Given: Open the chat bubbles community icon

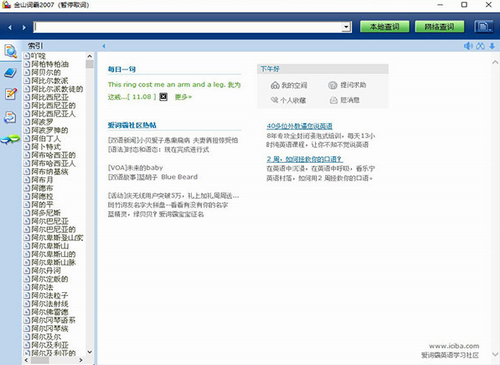Looking at the screenshot, I should (10, 139).
